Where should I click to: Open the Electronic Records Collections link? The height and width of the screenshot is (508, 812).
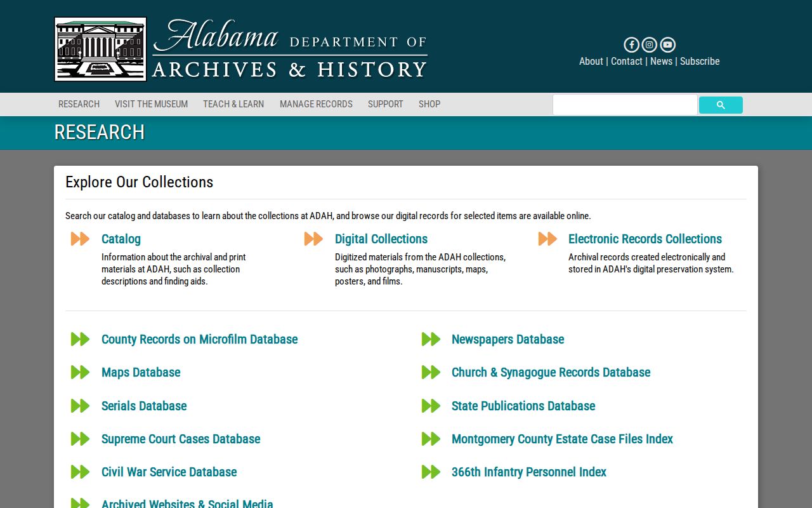tap(645, 239)
